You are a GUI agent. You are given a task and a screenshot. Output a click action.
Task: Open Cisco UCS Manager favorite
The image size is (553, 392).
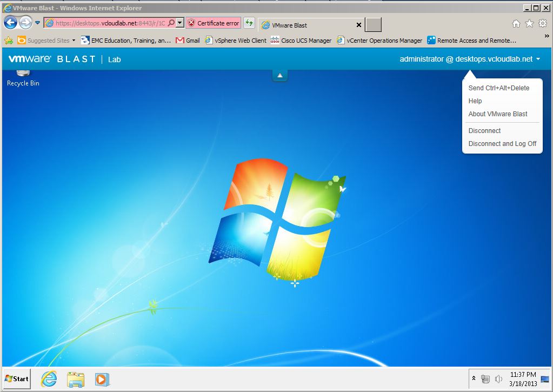pos(301,41)
